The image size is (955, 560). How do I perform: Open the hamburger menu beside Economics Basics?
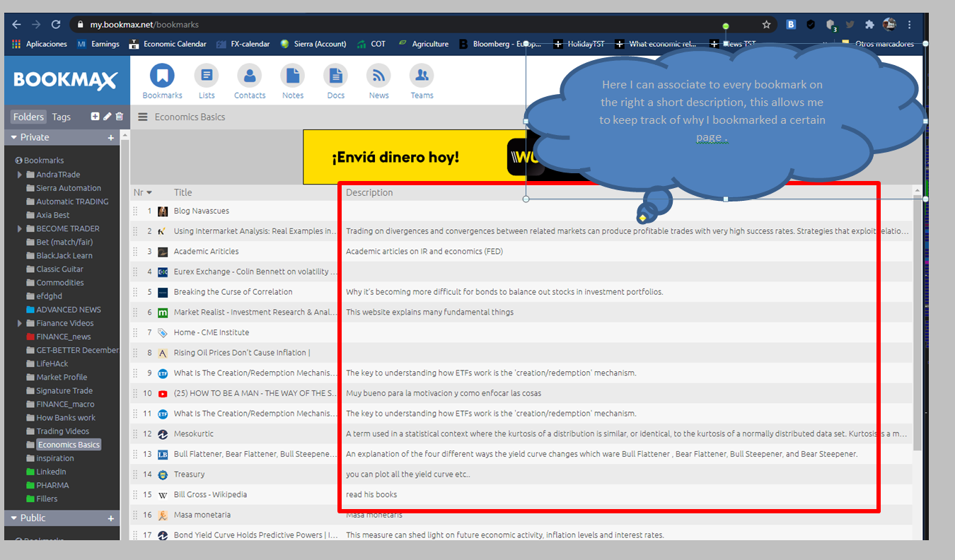pos(143,117)
